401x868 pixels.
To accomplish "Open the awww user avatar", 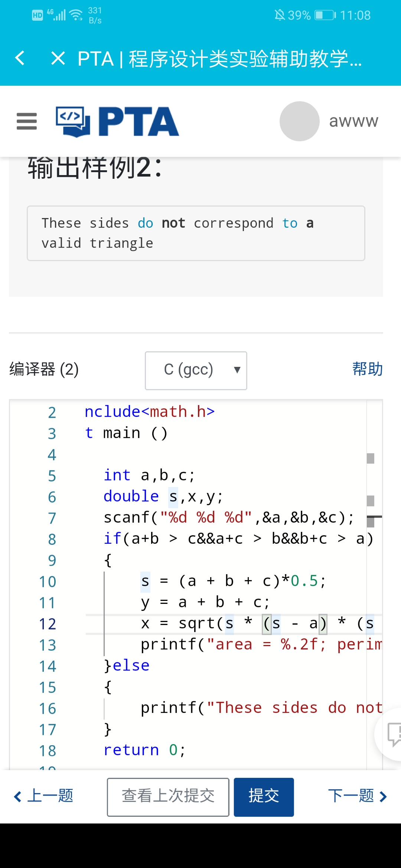I will 299,121.
